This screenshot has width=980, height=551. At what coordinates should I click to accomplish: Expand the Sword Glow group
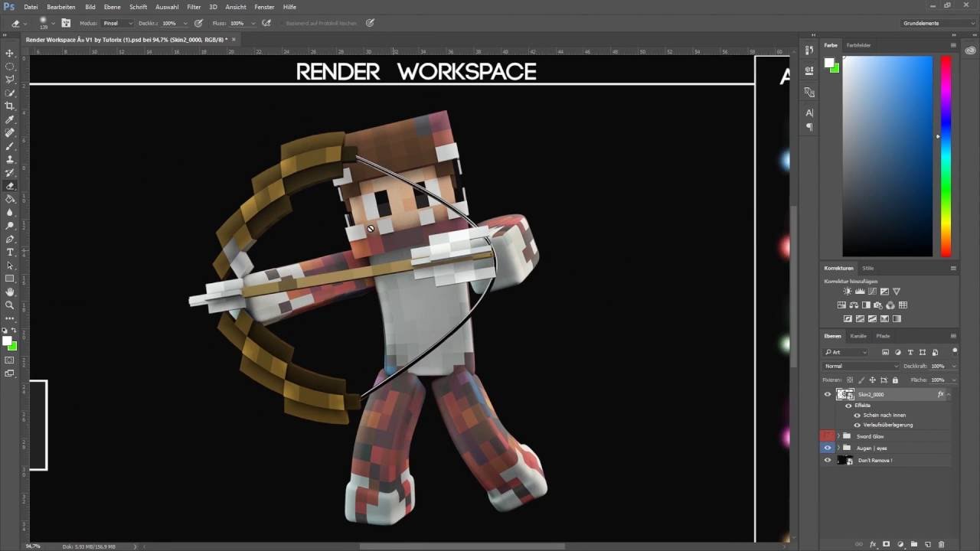pos(838,436)
